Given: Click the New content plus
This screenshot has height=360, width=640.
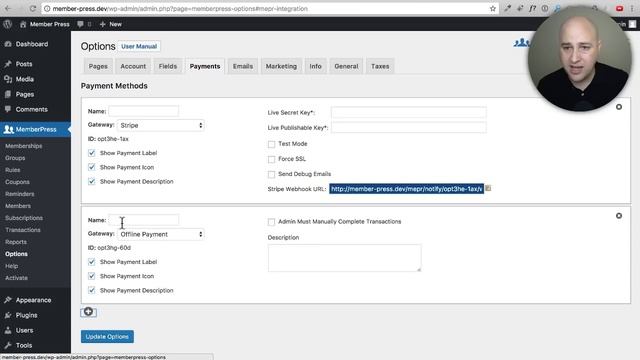Looking at the screenshot, I should 102,24.
